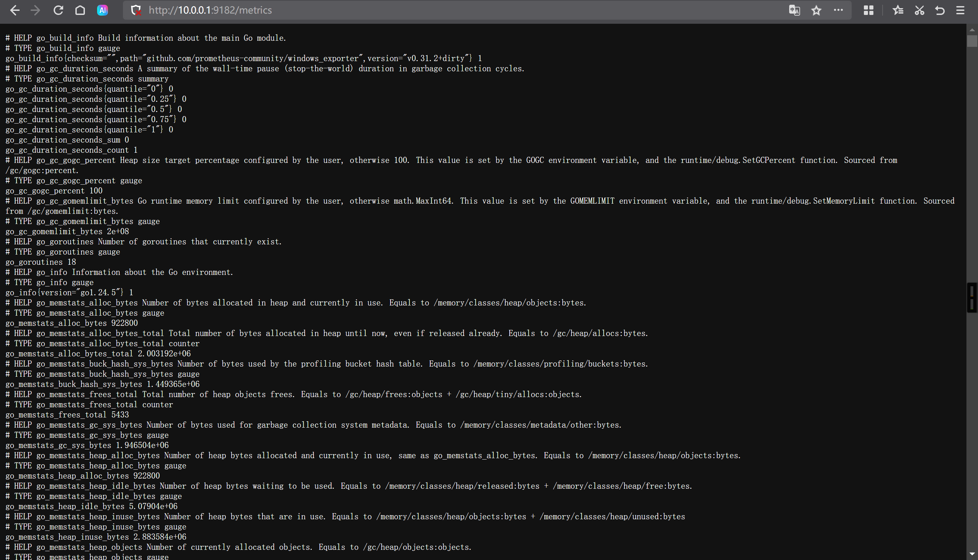Open the AI assistant icon
978x560 pixels.
(x=102, y=11)
